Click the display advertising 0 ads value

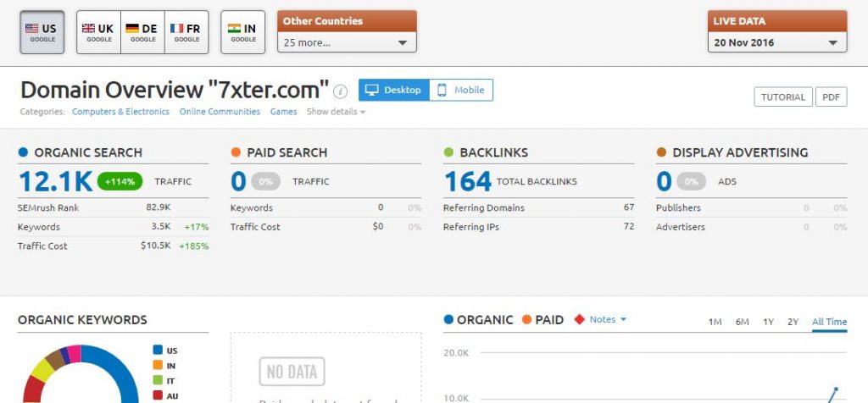[x=665, y=181]
